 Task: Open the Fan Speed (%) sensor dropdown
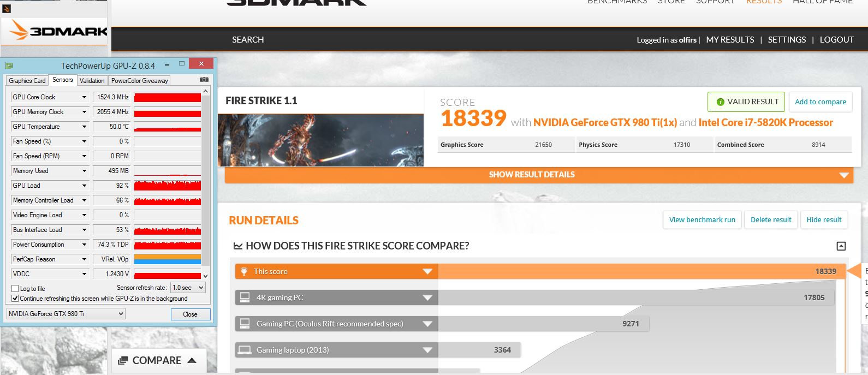(85, 141)
